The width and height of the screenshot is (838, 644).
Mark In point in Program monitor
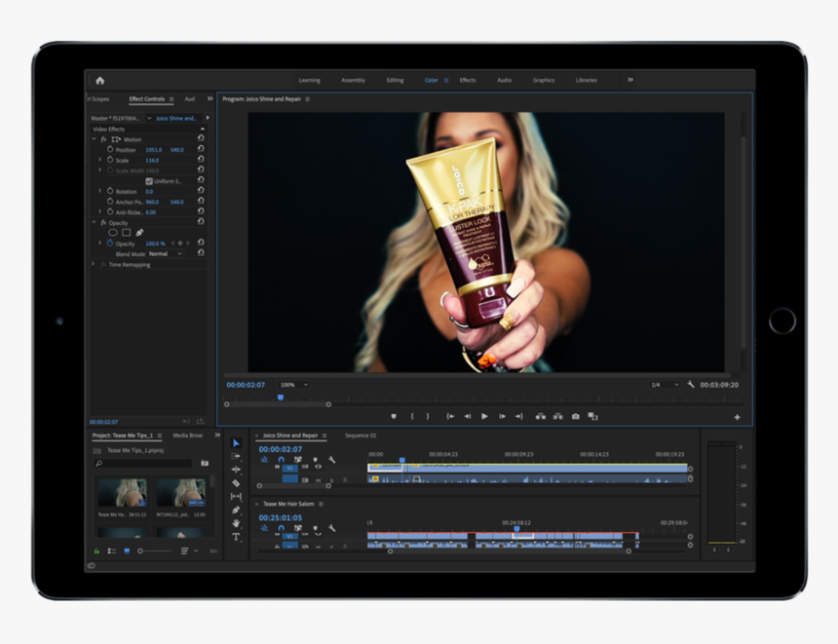(x=411, y=416)
